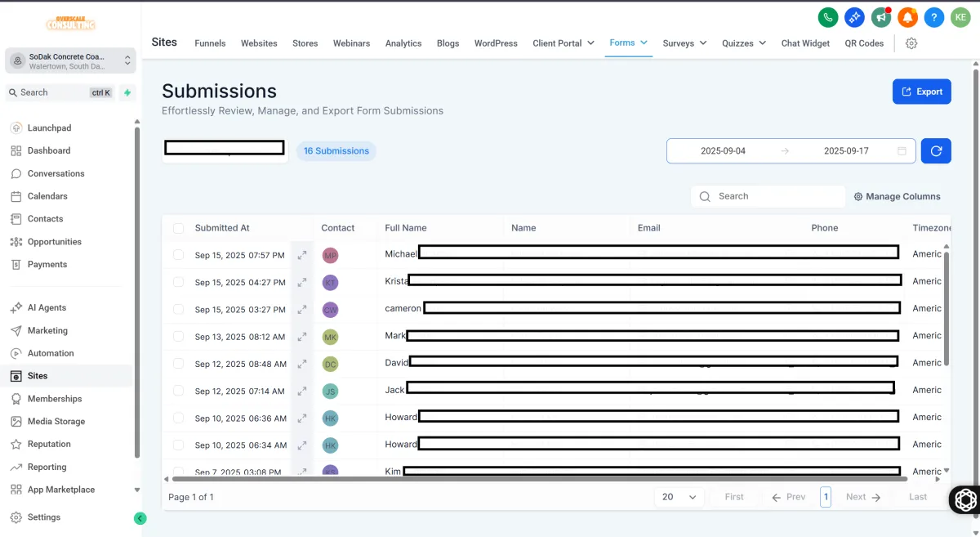The image size is (980, 537).
Task: Click page number 1
Action: [x=826, y=497]
